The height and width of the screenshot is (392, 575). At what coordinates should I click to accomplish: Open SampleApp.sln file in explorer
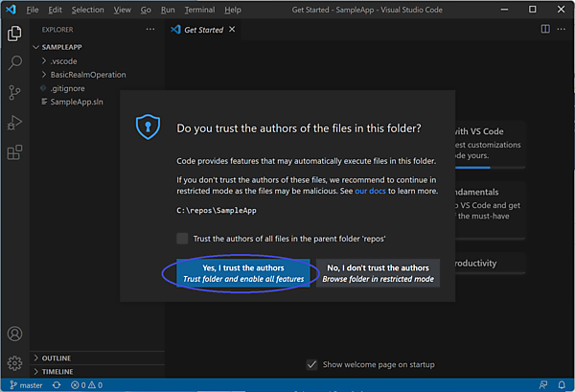(77, 102)
